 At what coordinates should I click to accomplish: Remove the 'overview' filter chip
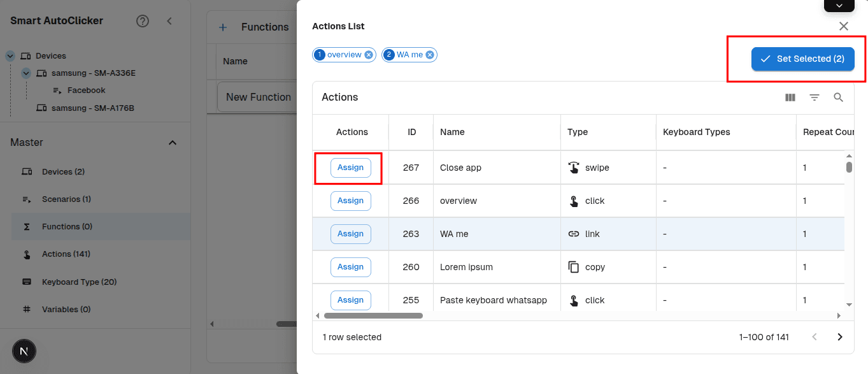point(368,54)
